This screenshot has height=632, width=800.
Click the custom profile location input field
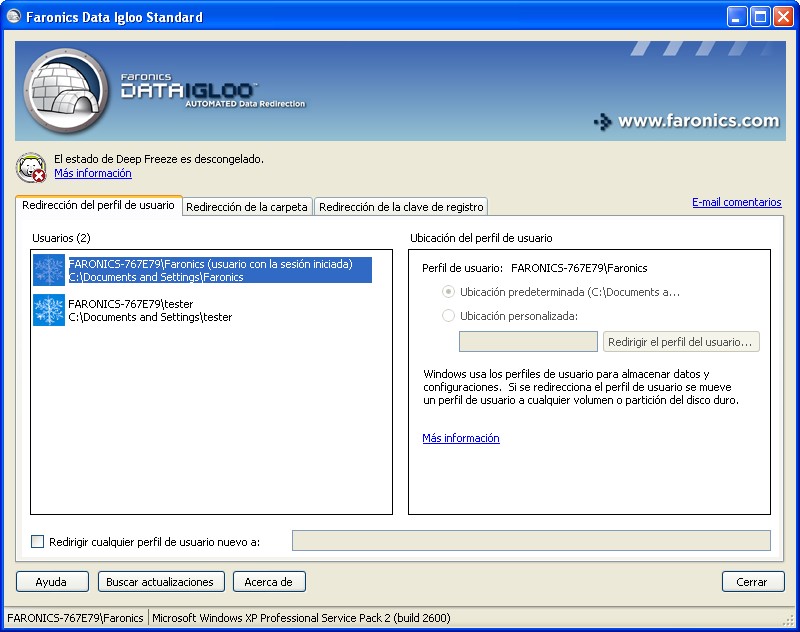tap(528, 341)
